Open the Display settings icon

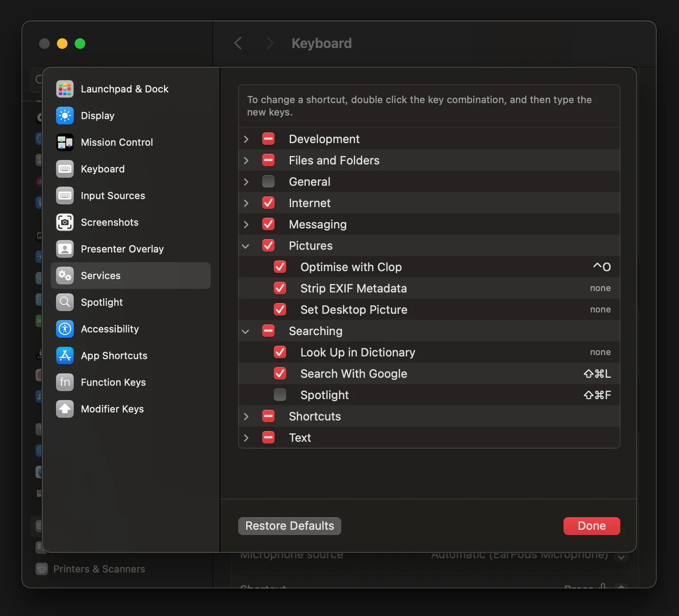65,116
